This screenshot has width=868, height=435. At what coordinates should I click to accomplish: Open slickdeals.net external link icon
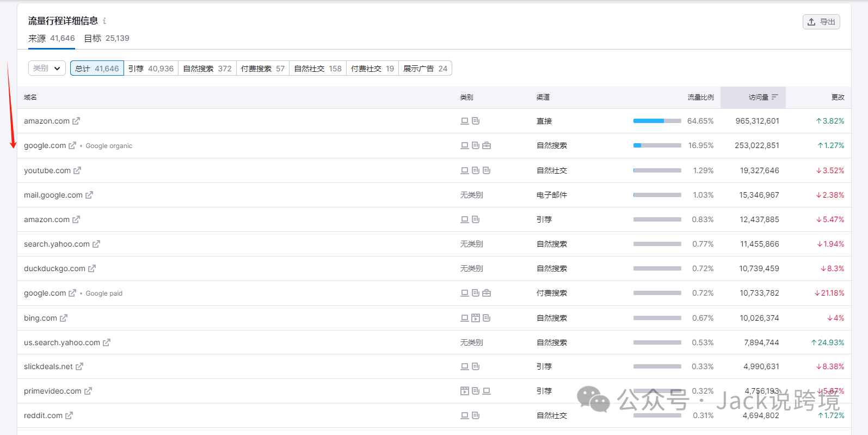click(x=79, y=366)
